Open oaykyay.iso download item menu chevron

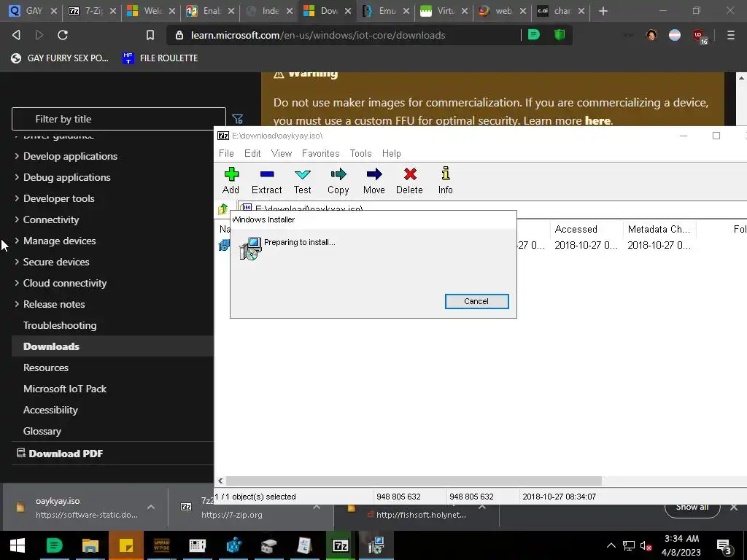151,507
